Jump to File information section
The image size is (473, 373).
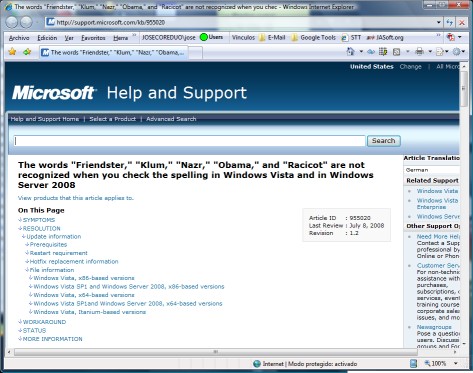(52, 270)
